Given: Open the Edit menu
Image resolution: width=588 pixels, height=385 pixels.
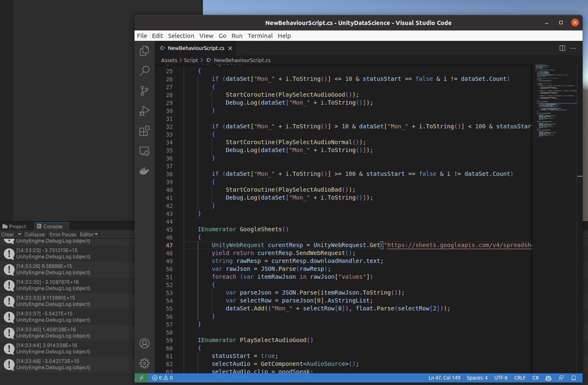Looking at the screenshot, I should click(x=157, y=36).
